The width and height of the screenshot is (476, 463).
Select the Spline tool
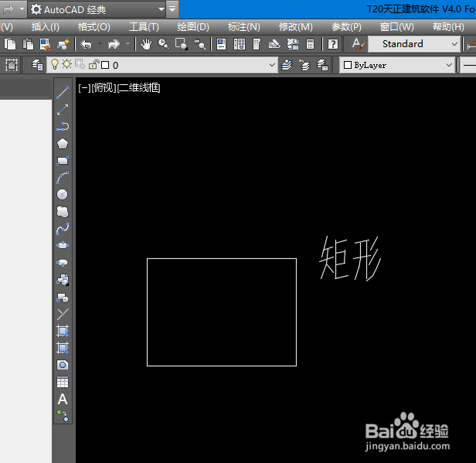coord(63,229)
